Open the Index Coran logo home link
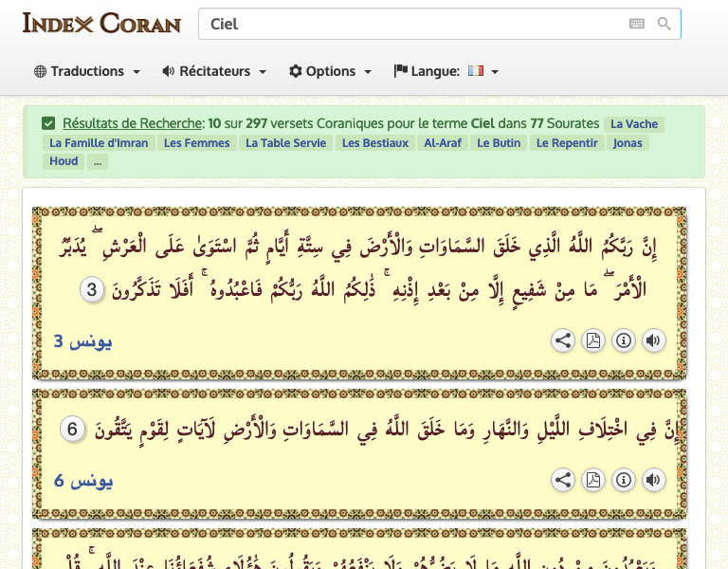Image resolution: width=728 pixels, height=569 pixels. click(x=101, y=23)
